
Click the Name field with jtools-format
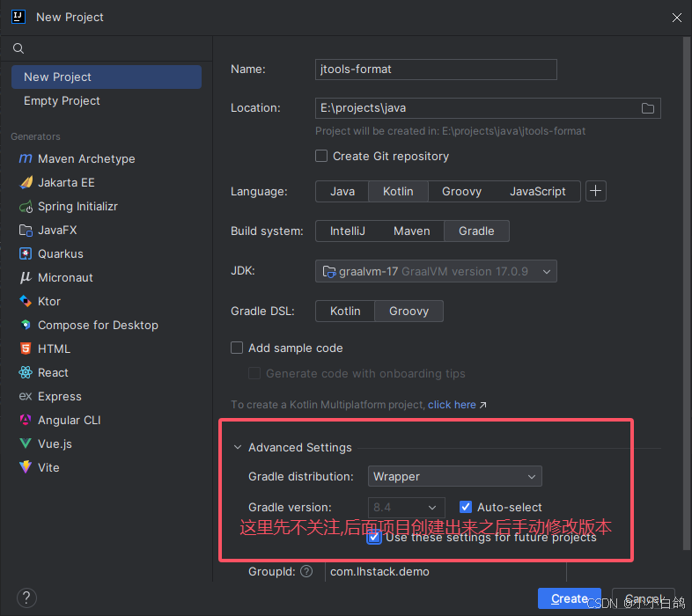tap(436, 70)
